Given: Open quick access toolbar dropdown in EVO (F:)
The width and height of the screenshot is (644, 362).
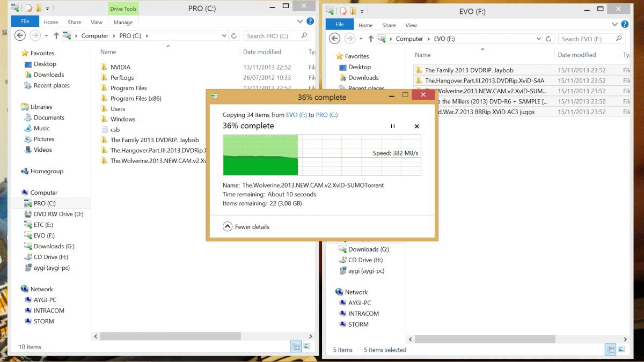Looking at the screenshot, I should click(x=362, y=11).
